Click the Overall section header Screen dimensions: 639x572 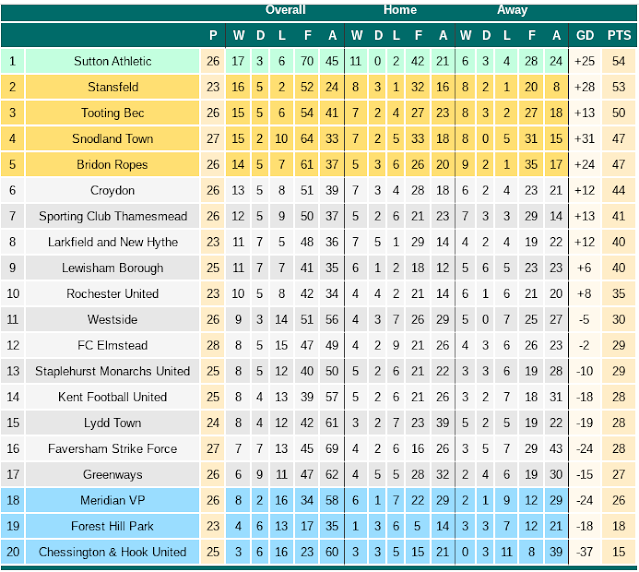tap(285, 10)
